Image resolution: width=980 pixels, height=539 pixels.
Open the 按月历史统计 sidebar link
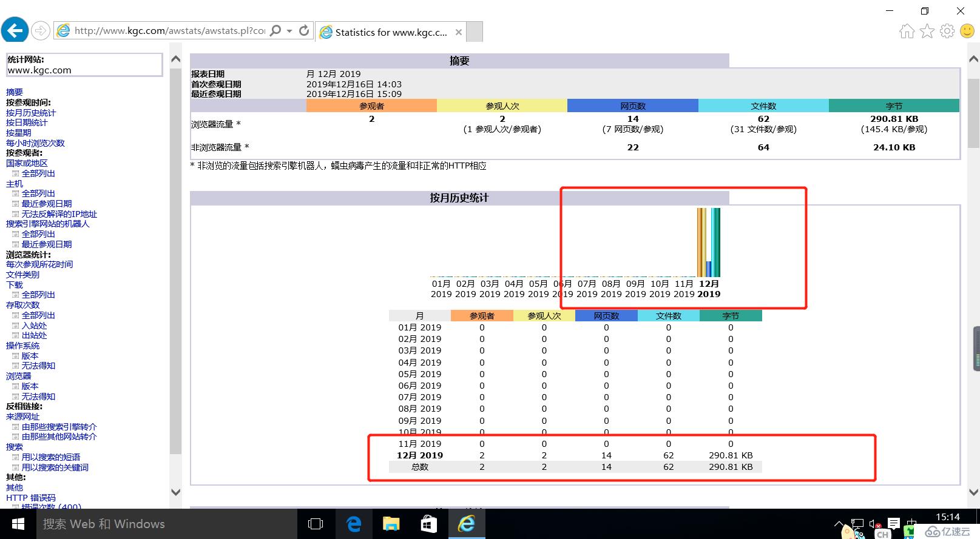coord(31,113)
